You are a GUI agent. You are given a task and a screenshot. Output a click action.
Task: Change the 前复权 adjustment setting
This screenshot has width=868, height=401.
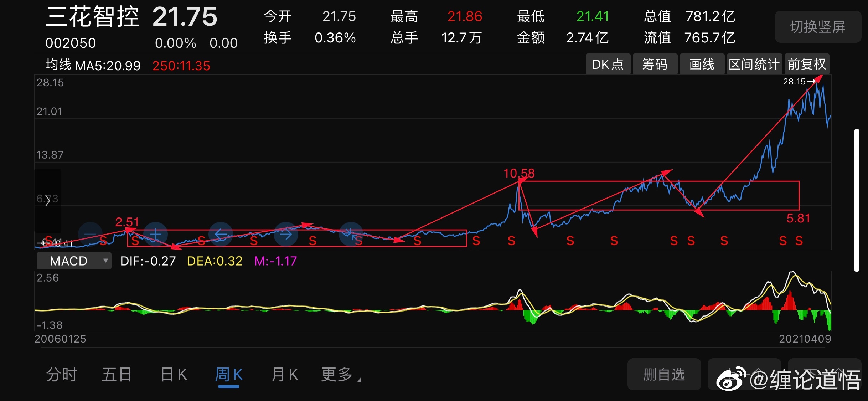coord(807,64)
